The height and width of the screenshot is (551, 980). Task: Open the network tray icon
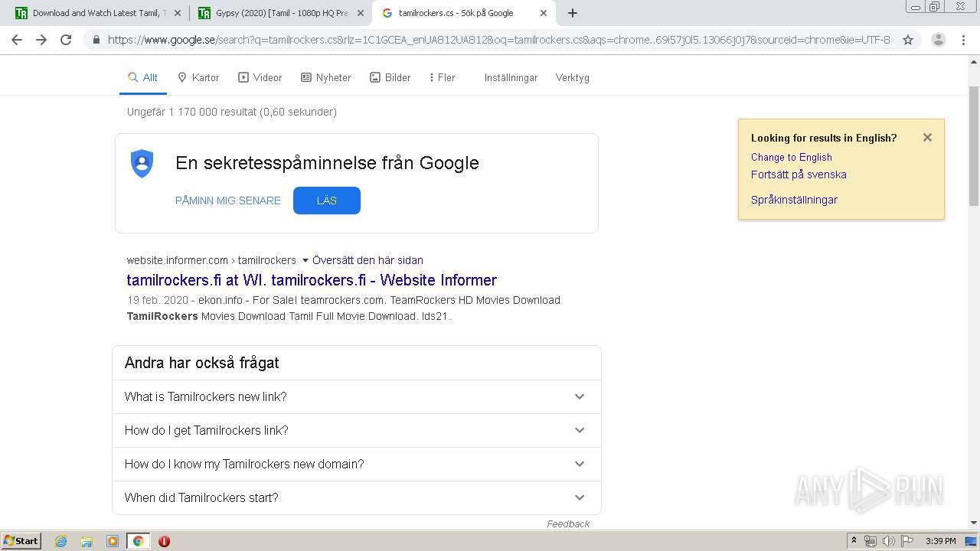(x=871, y=541)
